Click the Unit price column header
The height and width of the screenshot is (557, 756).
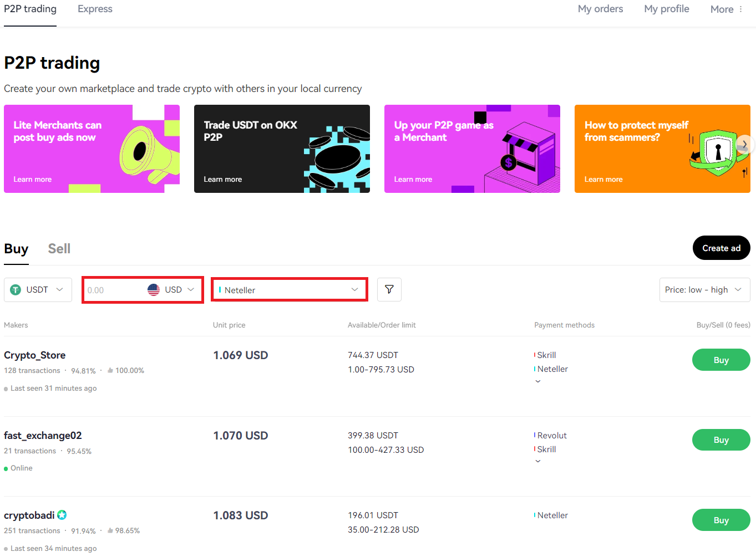coord(229,325)
